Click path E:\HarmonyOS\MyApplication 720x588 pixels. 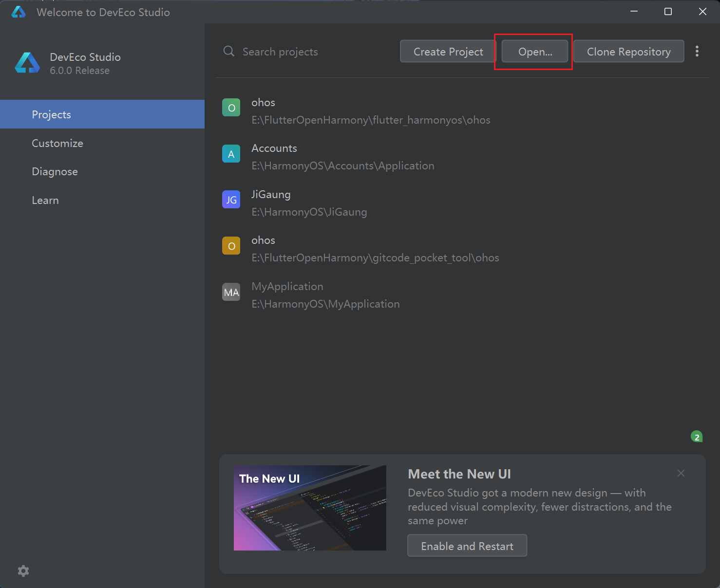point(325,304)
